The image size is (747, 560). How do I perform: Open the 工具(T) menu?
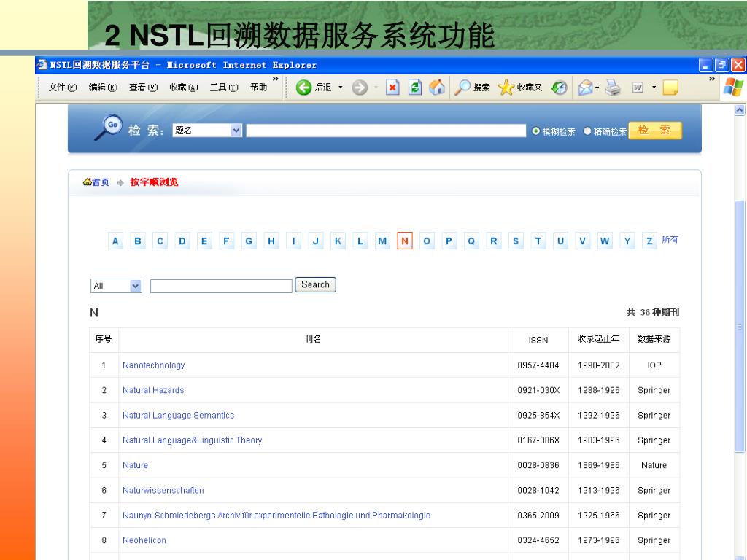[x=225, y=87]
